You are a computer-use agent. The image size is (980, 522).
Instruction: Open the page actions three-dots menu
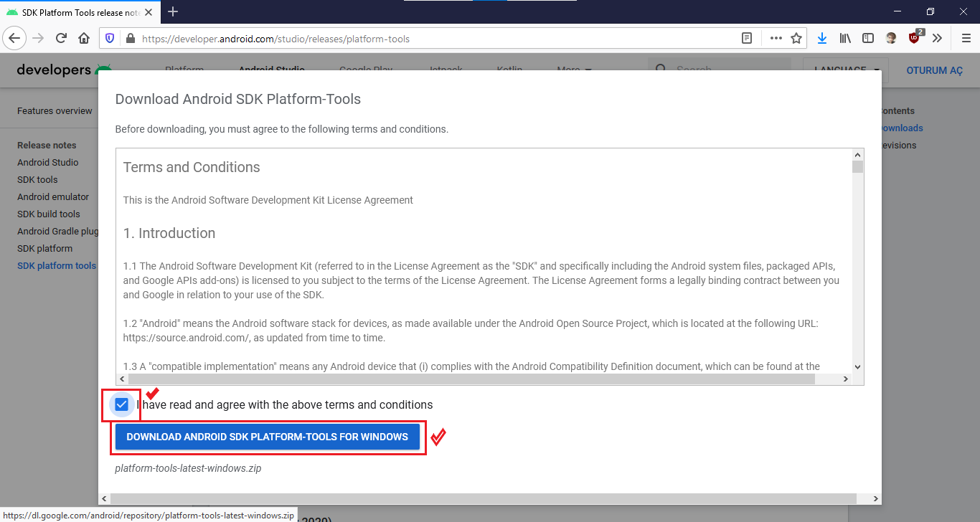click(x=776, y=39)
